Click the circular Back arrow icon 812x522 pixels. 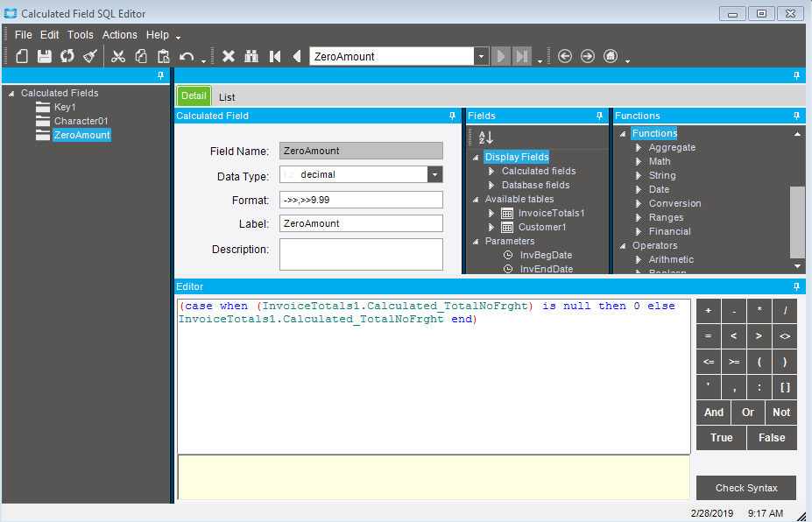point(564,56)
